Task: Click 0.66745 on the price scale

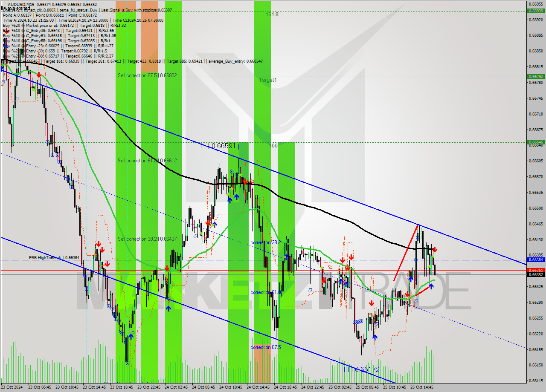Action: tap(535, 98)
